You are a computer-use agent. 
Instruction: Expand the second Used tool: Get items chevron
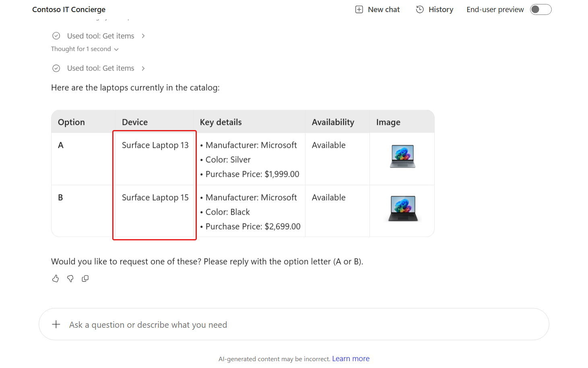tap(143, 68)
